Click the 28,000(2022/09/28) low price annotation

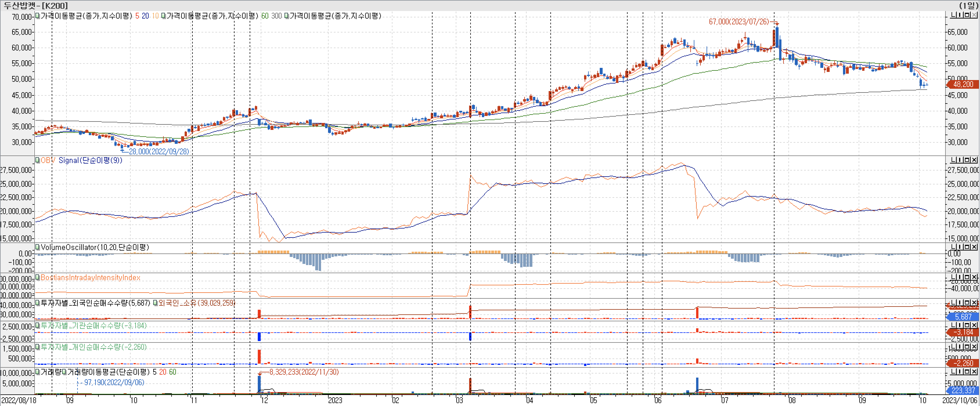[159, 151]
